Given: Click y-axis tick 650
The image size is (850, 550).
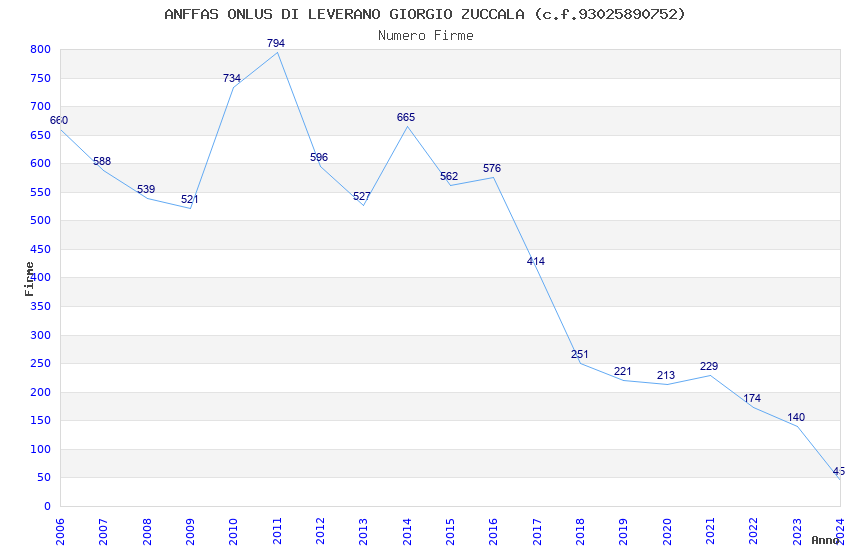Looking at the screenshot, I should coord(40,135).
